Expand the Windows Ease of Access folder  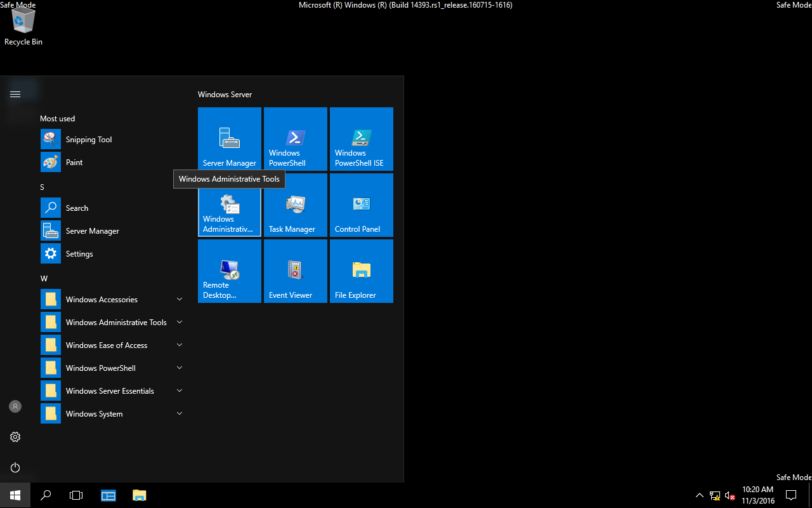point(113,345)
